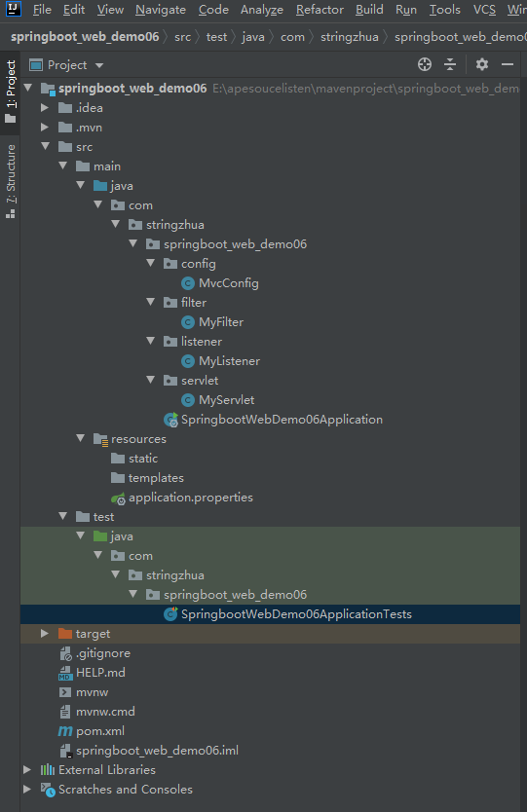Click the pom.xml Maven icon
Viewport: 527px width, 812px height.
pyautogui.click(x=65, y=731)
